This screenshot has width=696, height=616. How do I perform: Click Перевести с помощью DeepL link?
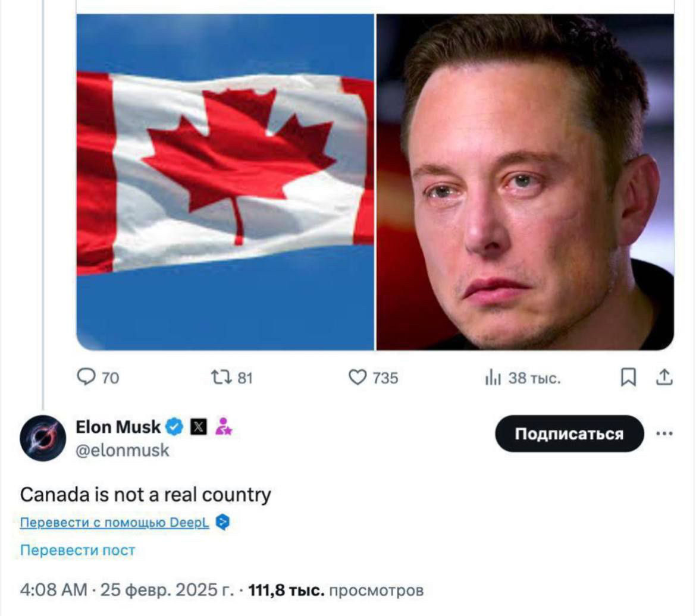click(115, 523)
